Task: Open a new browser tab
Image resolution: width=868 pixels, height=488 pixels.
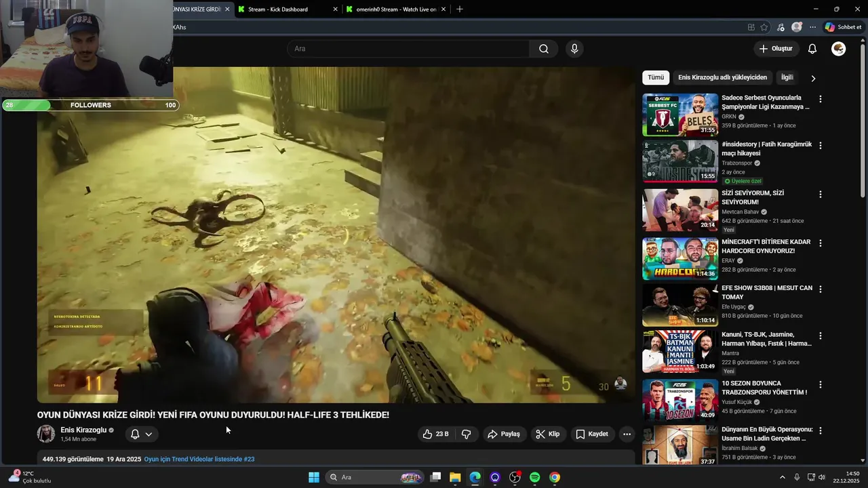Action: [x=460, y=9]
